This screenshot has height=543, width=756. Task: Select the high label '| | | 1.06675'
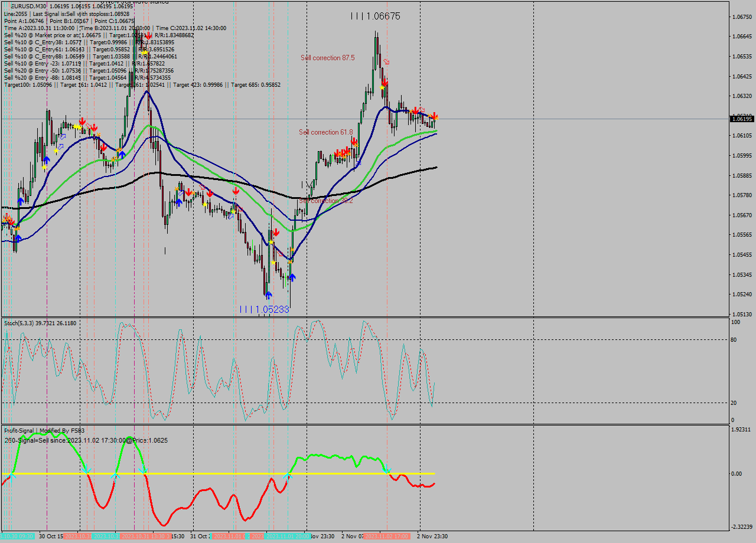[375, 17]
